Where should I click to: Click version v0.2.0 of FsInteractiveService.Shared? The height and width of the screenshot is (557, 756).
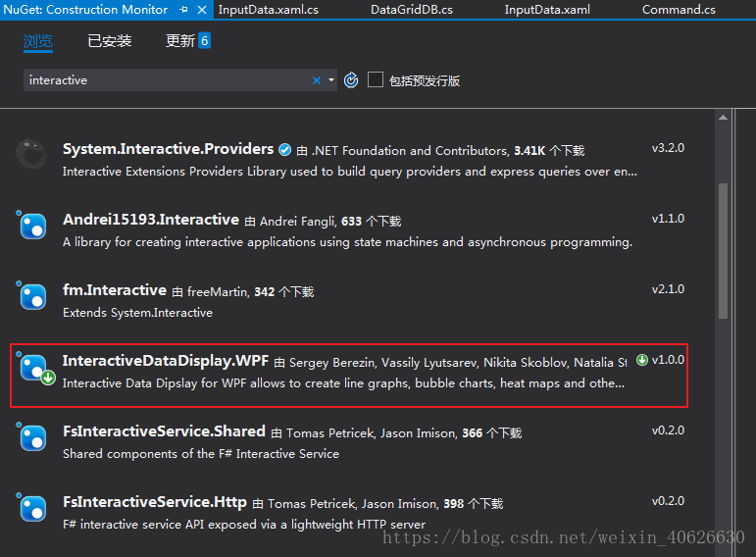[x=668, y=430]
